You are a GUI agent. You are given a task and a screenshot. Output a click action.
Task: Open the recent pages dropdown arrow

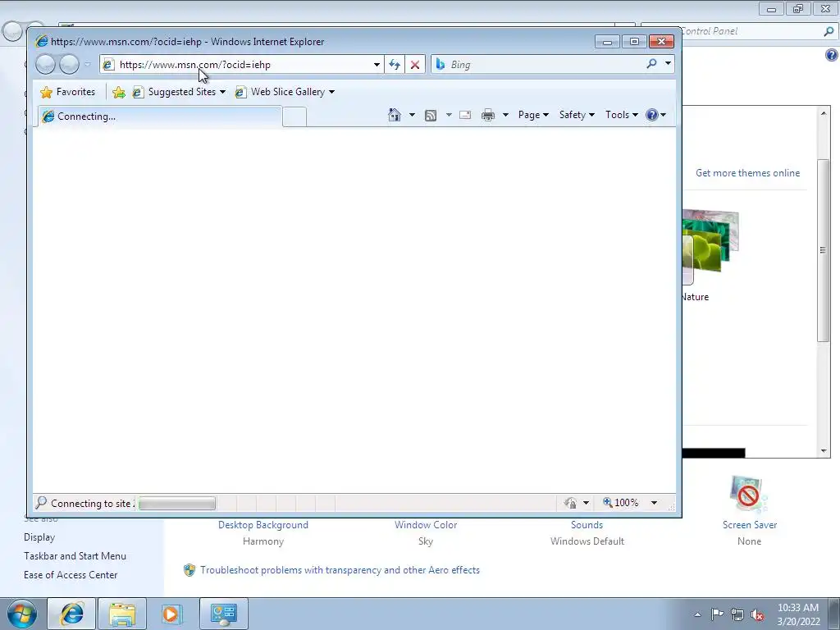click(87, 64)
